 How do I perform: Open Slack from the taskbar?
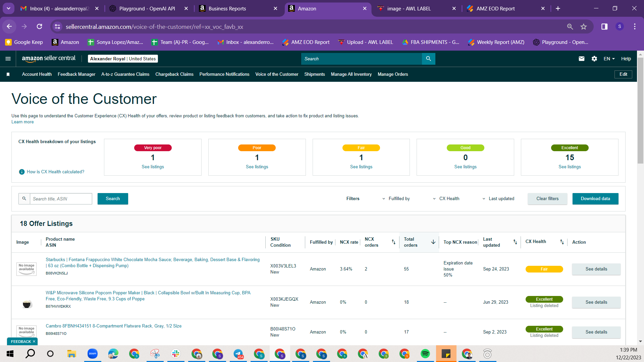tap(175, 354)
